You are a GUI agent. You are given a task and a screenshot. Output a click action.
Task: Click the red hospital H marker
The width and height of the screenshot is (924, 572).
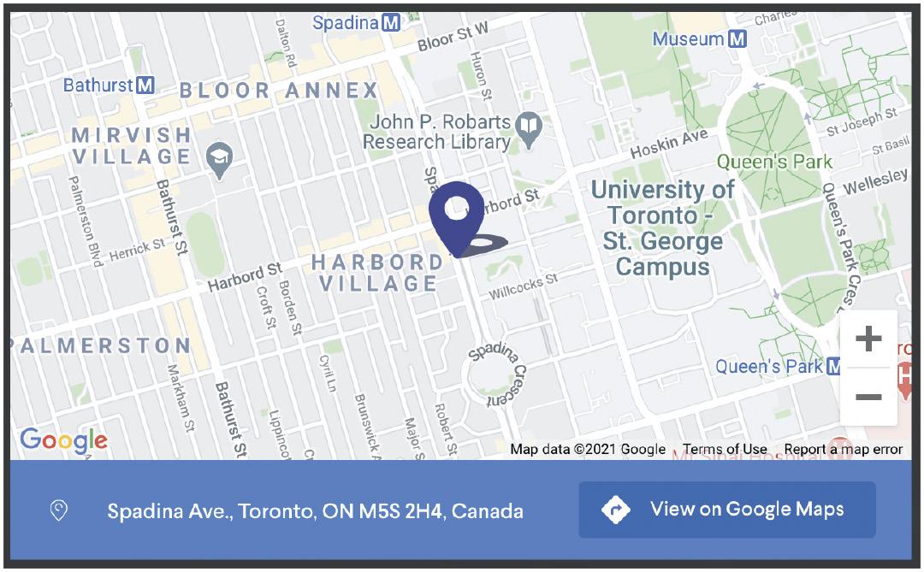(x=904, y=376)
